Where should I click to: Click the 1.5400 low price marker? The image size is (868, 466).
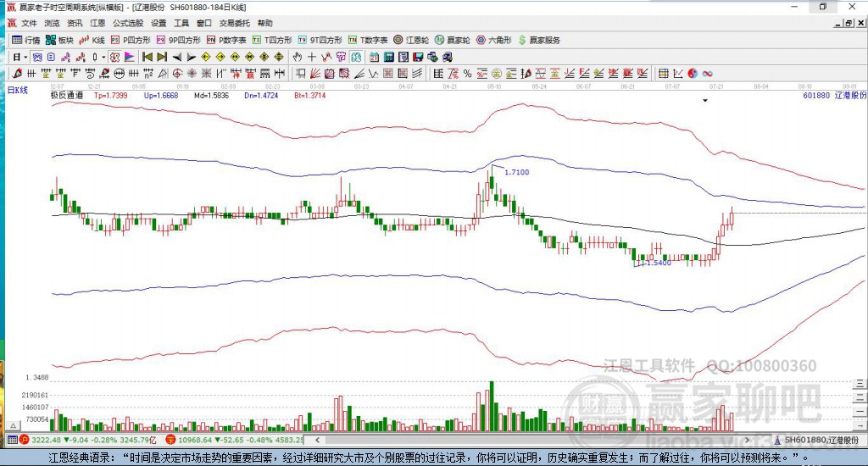(659, 263)
